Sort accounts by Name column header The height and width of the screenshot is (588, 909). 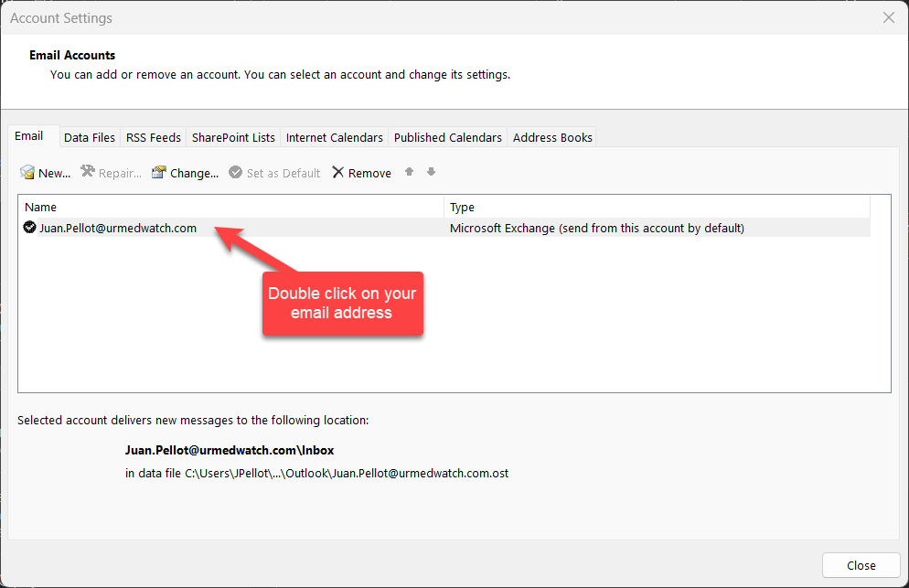pyautogui.click(x=229, y=208)
